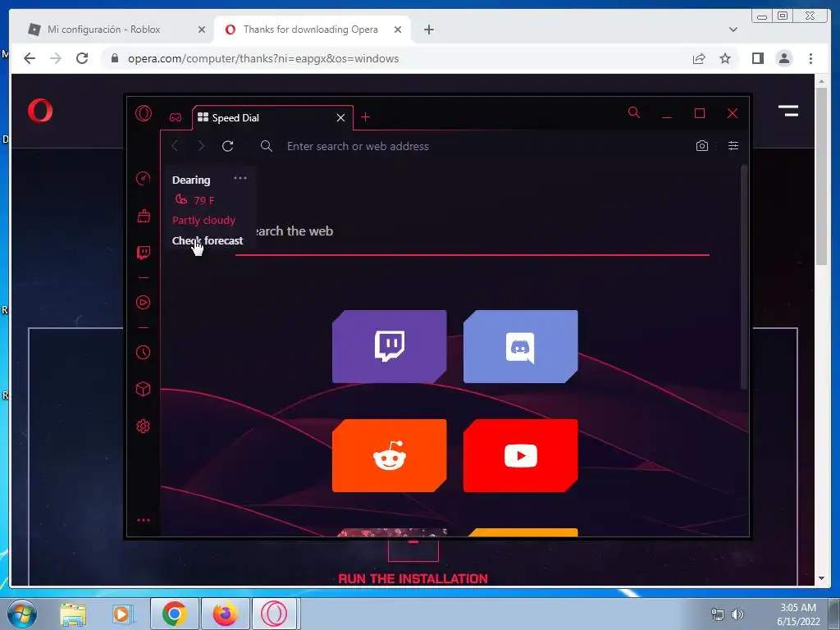Share this page icon in Chrome
Viewport: 840px width, 630px height.
click(x=699, y=58)
